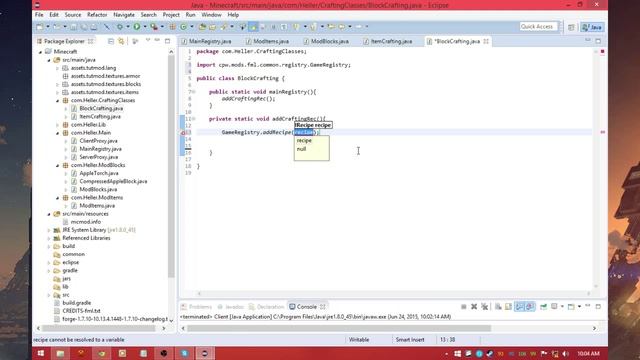Switch to the Problems view tab
Screen dimensions: 640x360
pos(196,307)
